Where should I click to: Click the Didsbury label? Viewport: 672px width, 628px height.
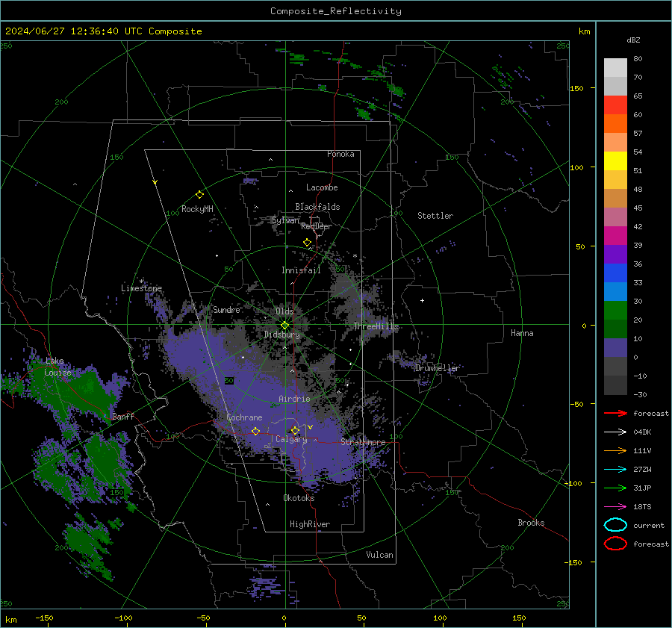(282, 335)
